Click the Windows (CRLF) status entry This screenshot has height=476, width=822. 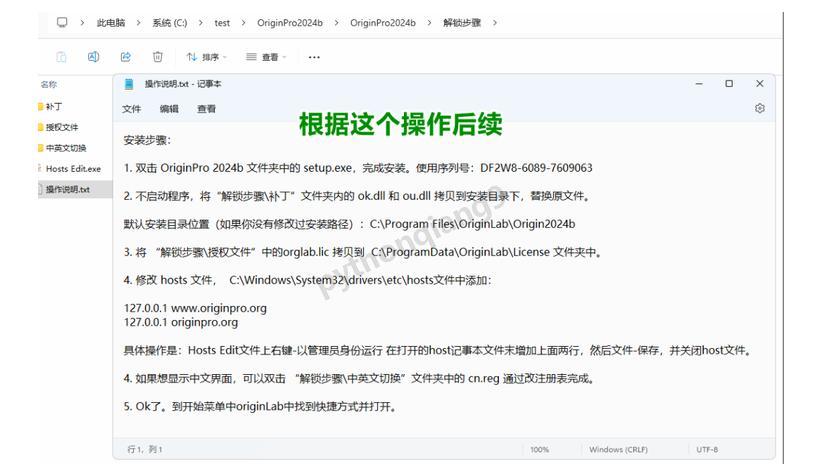[618, 449]
